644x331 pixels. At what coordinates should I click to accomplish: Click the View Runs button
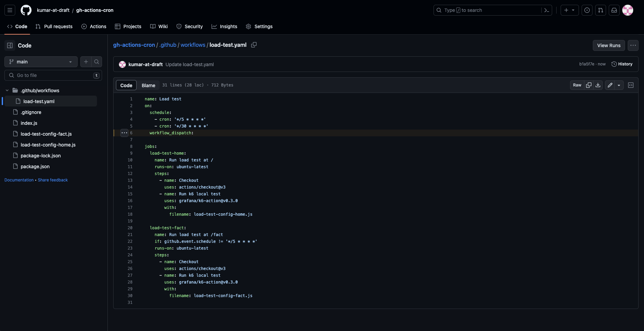click(608, 45)
